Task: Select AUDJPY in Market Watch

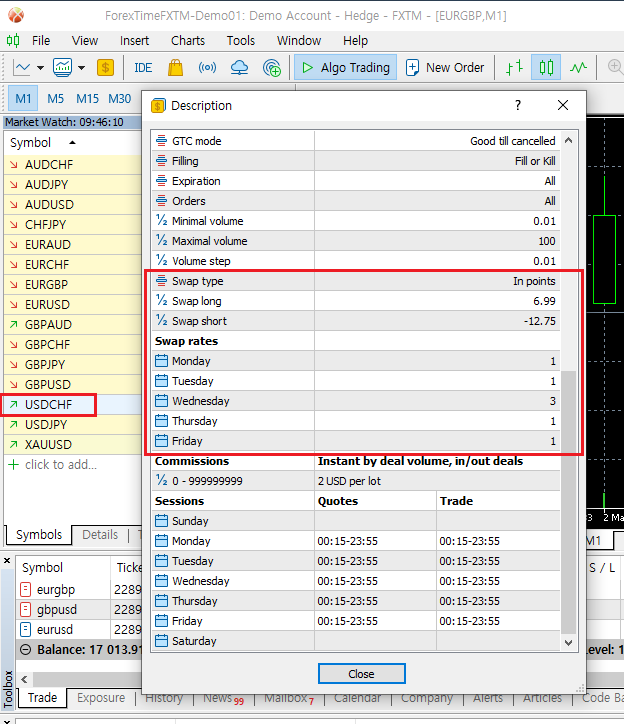Action: (x=46, y=185)
